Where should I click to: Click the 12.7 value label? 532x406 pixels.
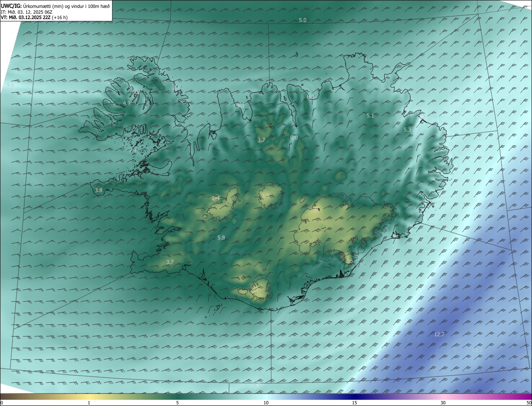coord(439,334)
